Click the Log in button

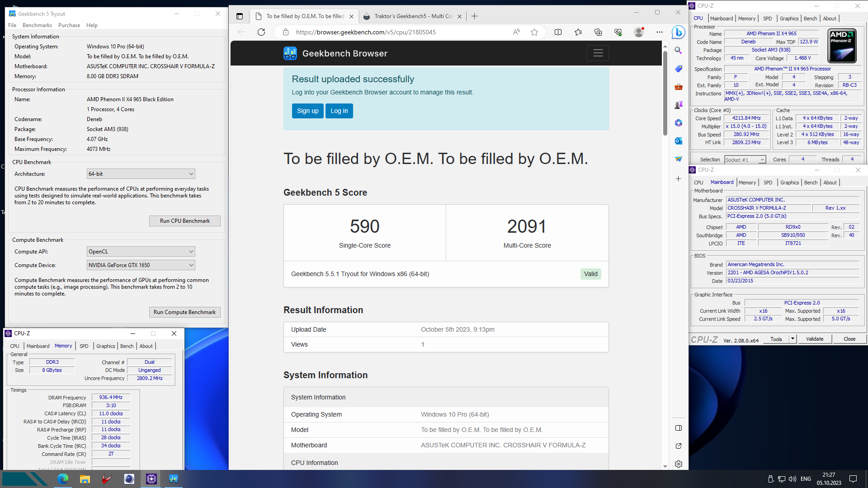click(x=339, y=111)
